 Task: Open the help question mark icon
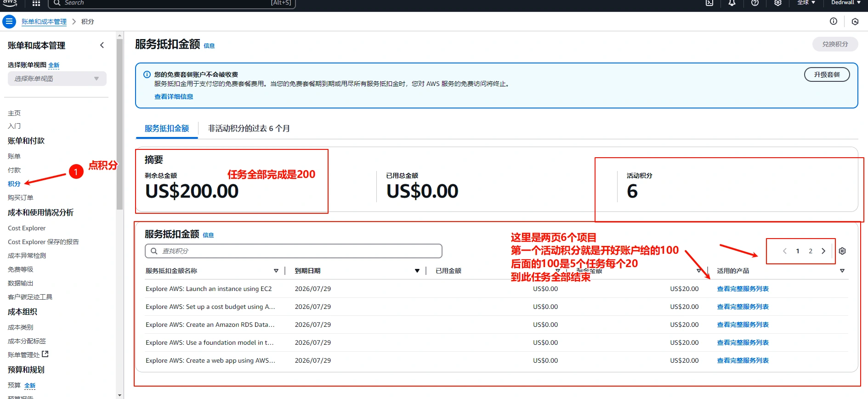point(755,3)
